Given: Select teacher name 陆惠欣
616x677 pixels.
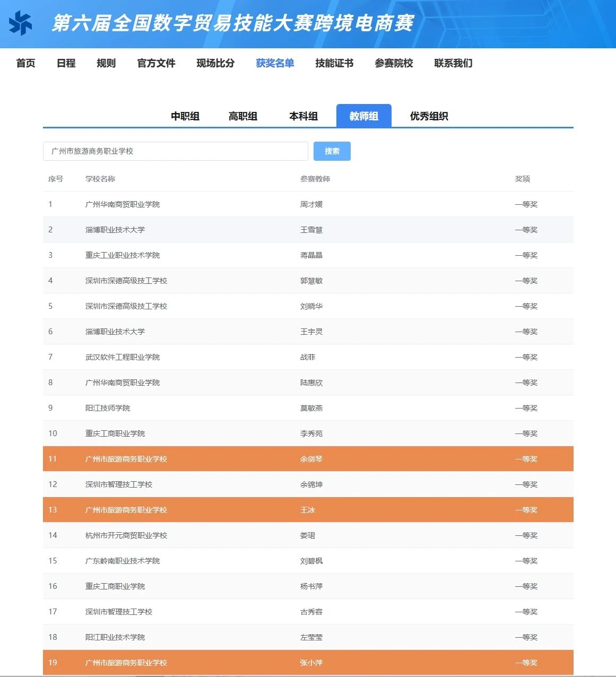Looking at the screenshot, I should [x=311, y=383].
